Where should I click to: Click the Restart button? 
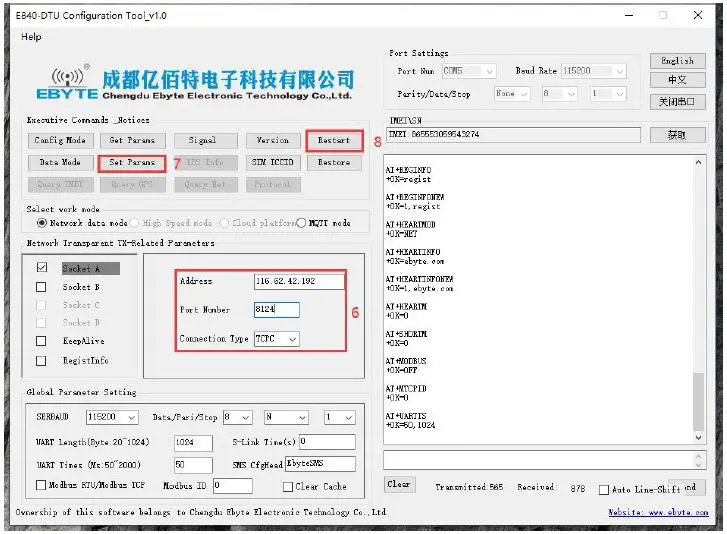[x=334, y=140]
